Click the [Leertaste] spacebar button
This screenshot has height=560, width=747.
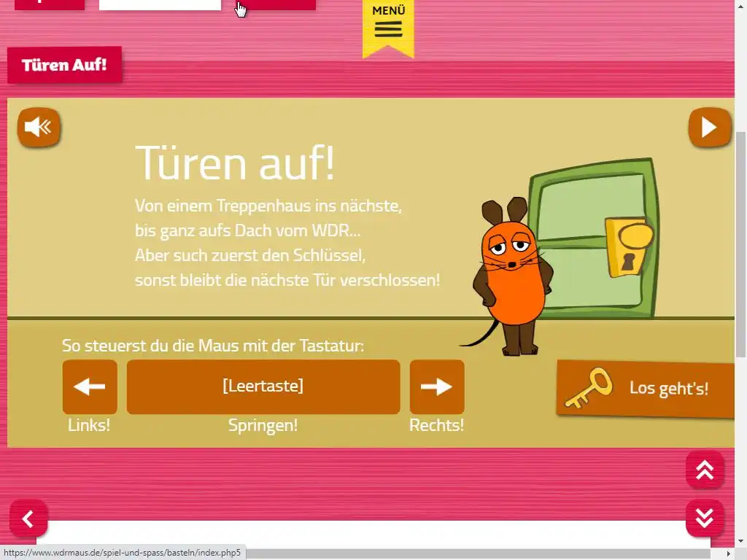point(263,386)
